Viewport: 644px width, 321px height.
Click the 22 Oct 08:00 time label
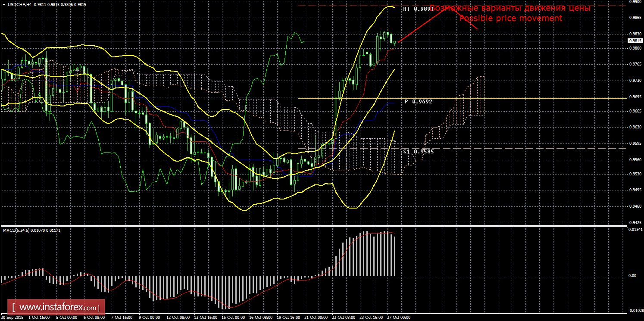pyautogui.click(x=344, y=318)
